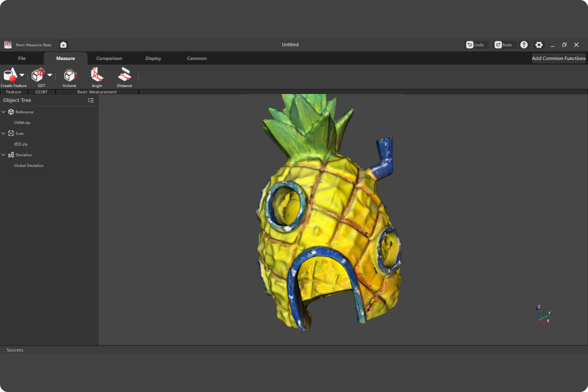This screenshot has width=588, height=392.
Task: Collapse the Deviation tree node
Action: (4, 155)
